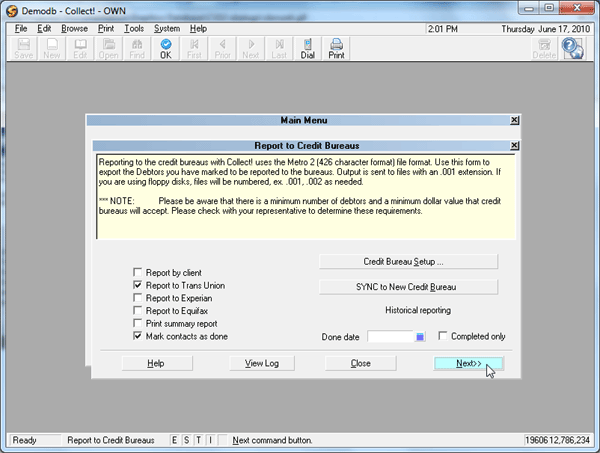This screenshot has height=453, width=600.
Task: Click the Metro 2 description text box
Action: (306, 197)
